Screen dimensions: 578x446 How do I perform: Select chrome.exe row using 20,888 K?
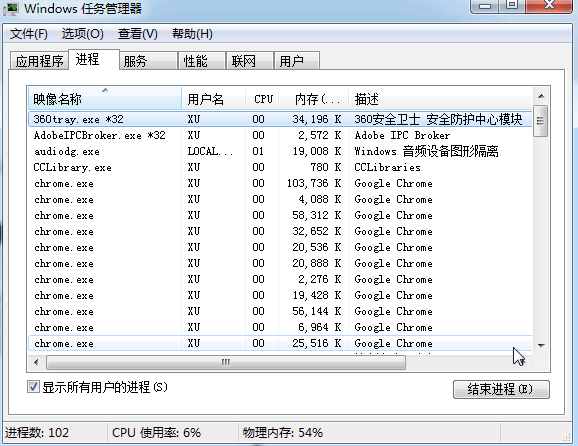[x=280, y=264]
